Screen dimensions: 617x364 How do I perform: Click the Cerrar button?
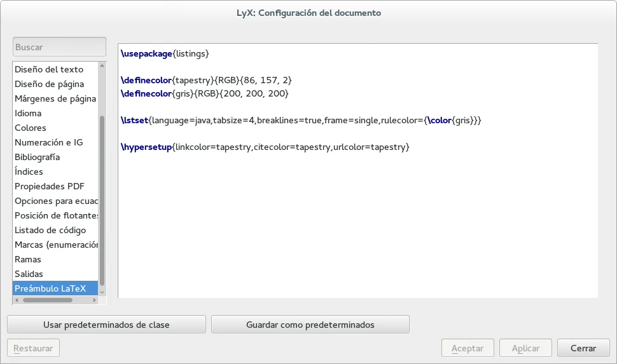pos(583,348)
